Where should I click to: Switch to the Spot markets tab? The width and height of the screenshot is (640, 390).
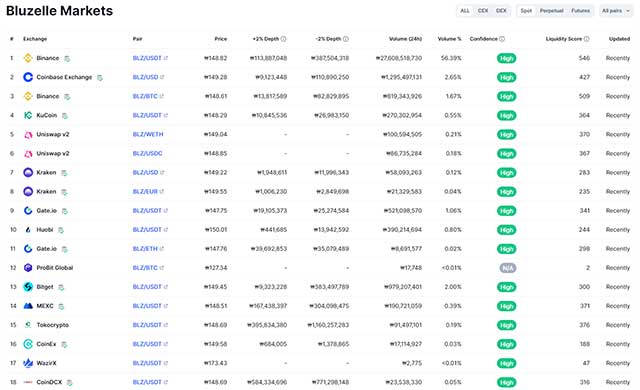click(526, 11)
